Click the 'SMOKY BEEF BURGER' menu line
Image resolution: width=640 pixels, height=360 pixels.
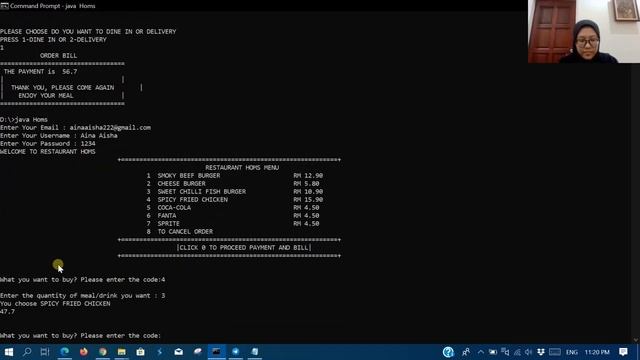pos(189,176)
